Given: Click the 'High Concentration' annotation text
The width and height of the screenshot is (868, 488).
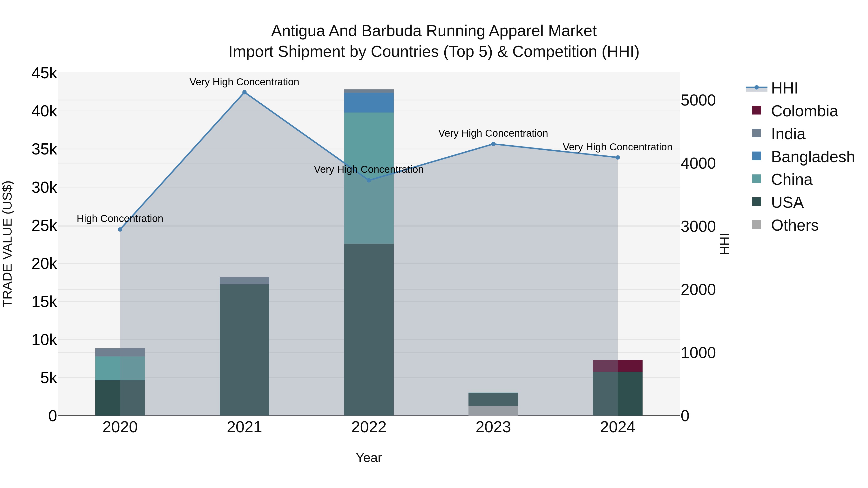Looking at the screenshot, I should 120,219.
